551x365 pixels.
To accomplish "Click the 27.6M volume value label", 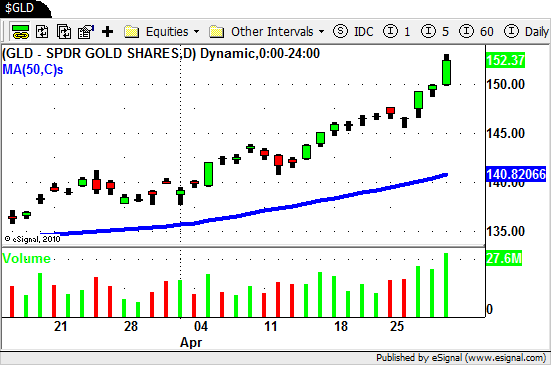I will click(x=504, y=258).
